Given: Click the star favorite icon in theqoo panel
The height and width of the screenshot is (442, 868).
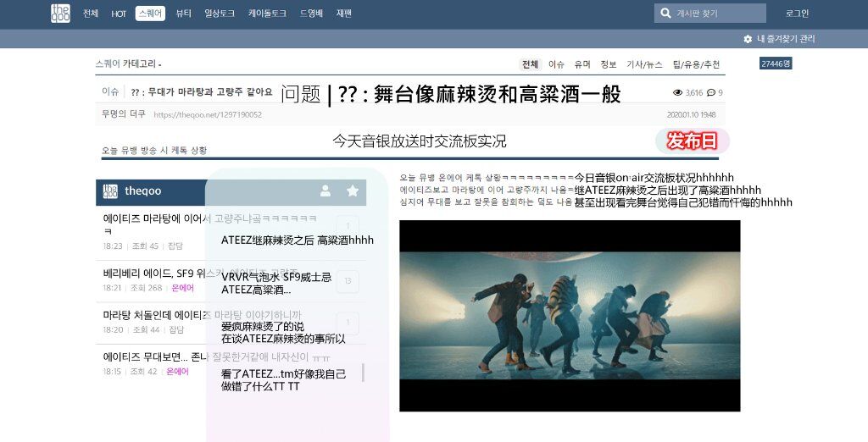Looking at the screenshot, I should coord(353,191).
